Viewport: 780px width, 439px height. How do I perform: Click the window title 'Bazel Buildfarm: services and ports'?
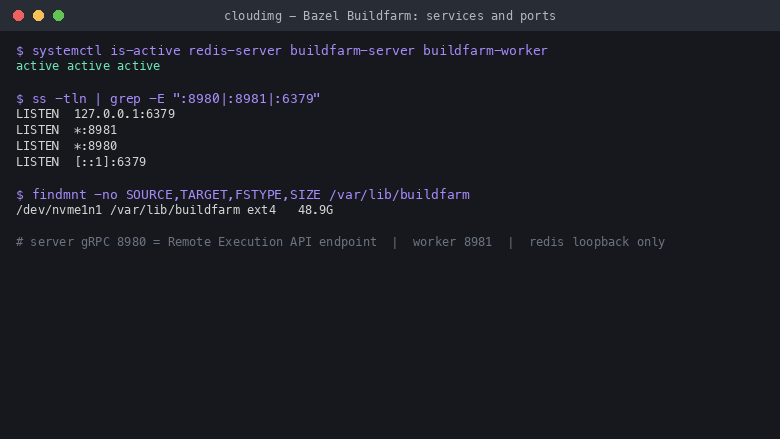coord(390,16)
